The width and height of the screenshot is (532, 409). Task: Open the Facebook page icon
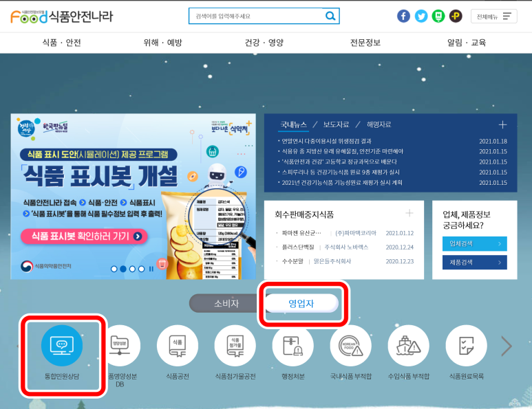click(x=403, y=16)
